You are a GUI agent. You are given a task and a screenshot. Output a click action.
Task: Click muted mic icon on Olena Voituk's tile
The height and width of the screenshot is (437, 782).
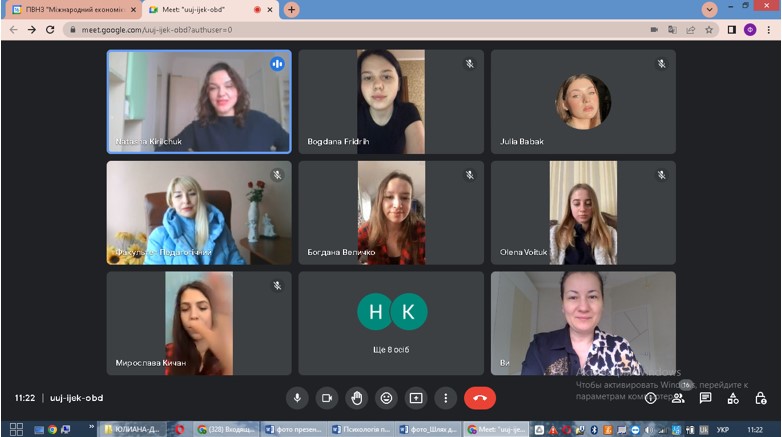click(661, 175)
